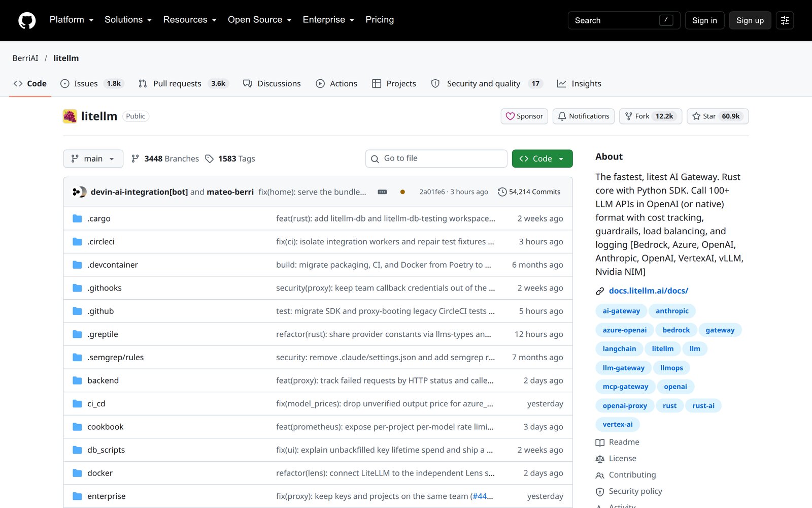Expand the Enterprise menu
812x508 pixels.
click(x=328, y=20)
